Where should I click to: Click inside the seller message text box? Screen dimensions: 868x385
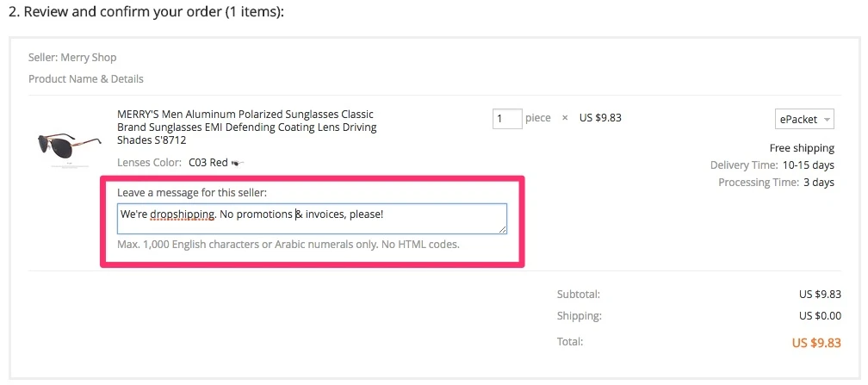point(312,219)
